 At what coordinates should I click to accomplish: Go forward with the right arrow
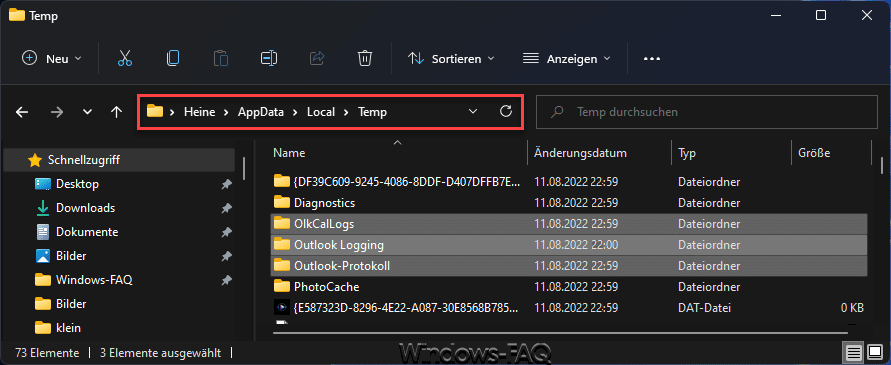pos(57,112)
